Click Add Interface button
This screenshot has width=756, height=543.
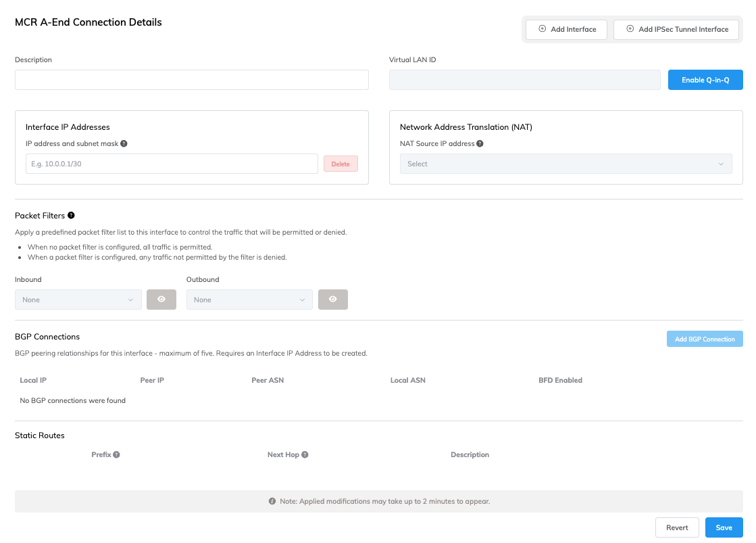(566, 30)
